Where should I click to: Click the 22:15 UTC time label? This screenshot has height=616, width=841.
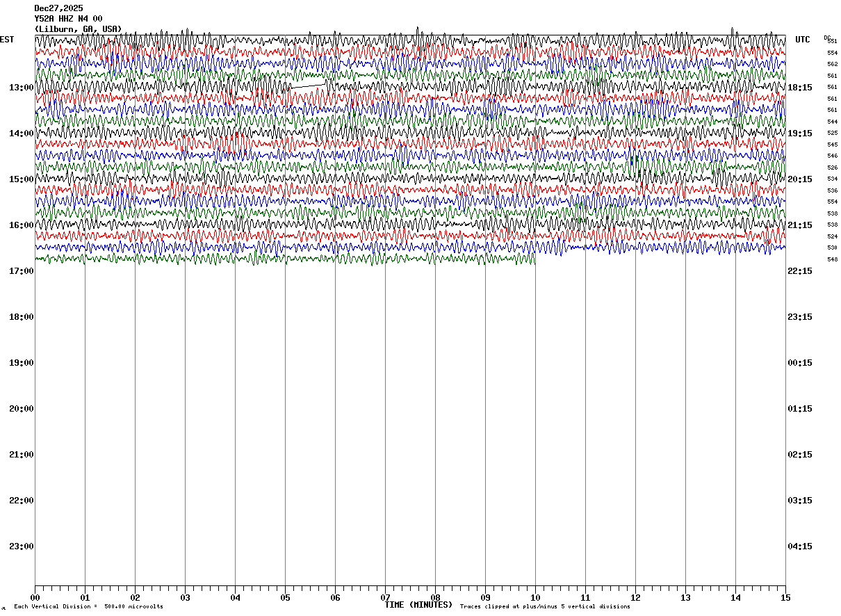click(x=800, y=271)
